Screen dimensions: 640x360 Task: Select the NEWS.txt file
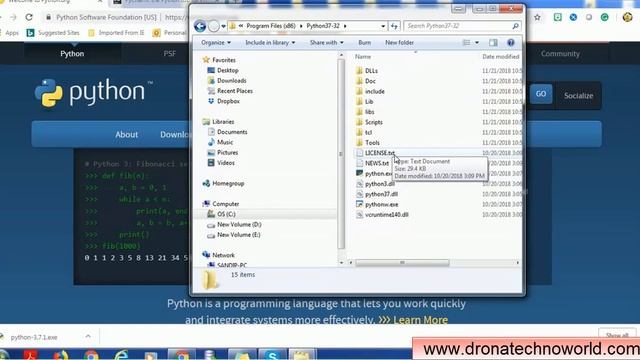click(377, 163)
